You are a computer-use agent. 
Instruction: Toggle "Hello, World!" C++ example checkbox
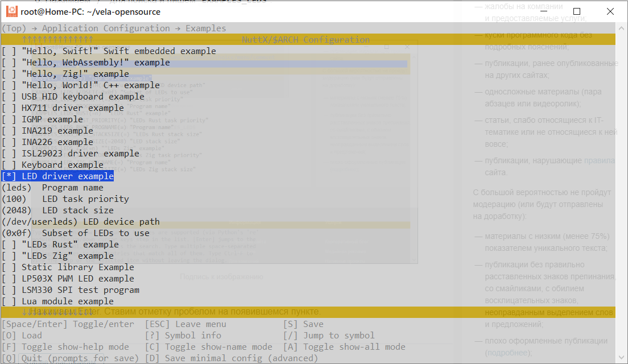9,85
